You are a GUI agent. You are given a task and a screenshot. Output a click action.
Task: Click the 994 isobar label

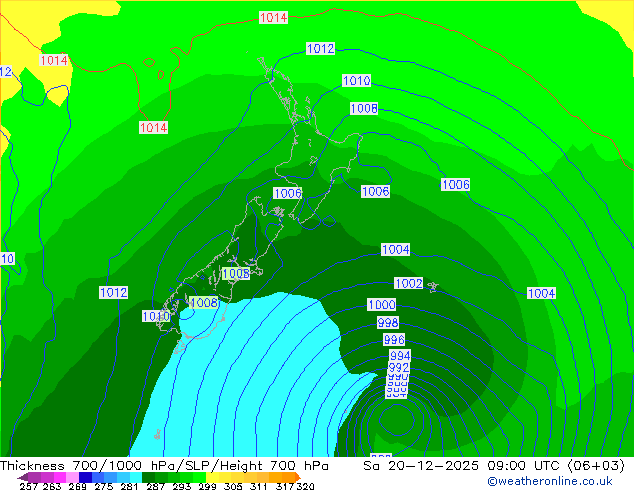click(400, 355)
